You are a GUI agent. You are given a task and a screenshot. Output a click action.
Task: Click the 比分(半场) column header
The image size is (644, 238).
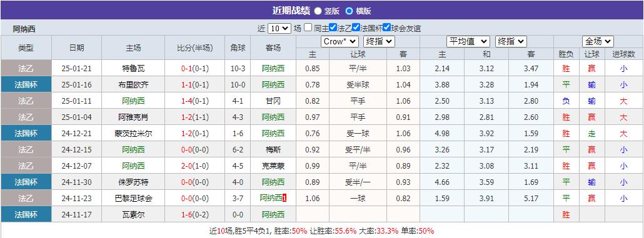[x=195, y=47]
